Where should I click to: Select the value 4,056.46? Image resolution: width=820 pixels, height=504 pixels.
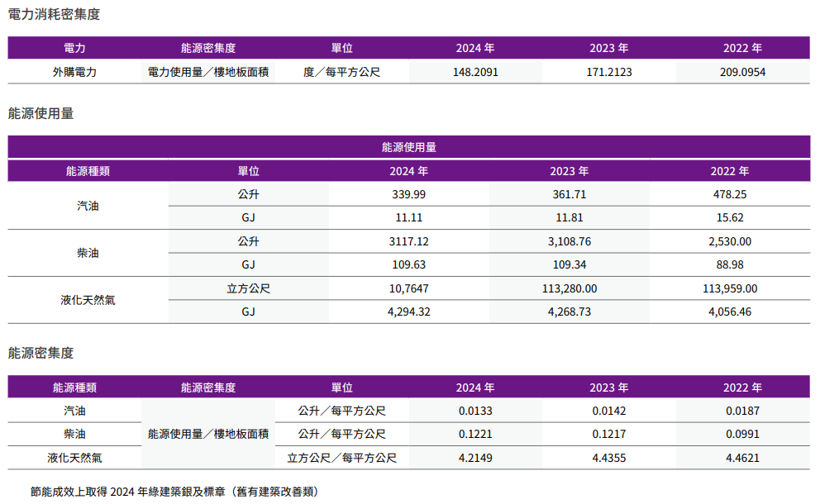(730, 311)
